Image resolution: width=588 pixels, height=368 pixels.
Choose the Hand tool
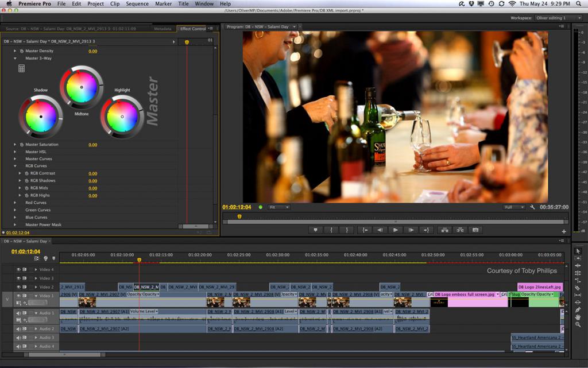coord(578,317)
